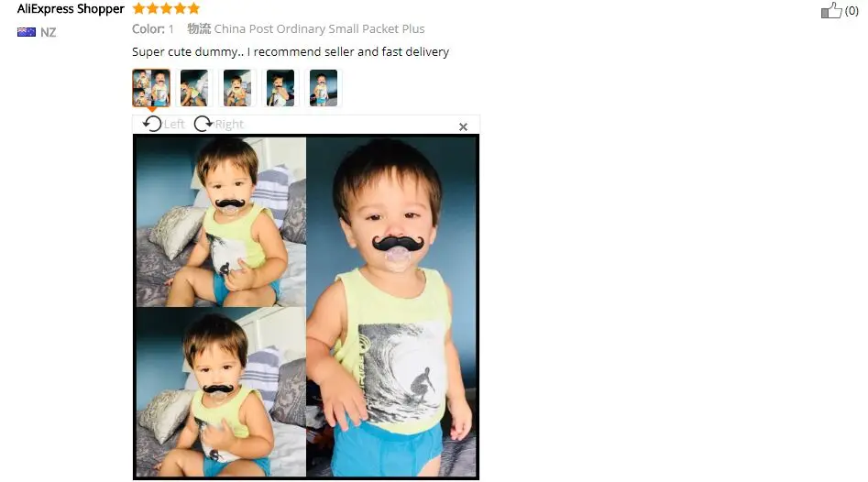Click the five-star rating icons
Screen dimensions: 868x482
pos(166,8)
